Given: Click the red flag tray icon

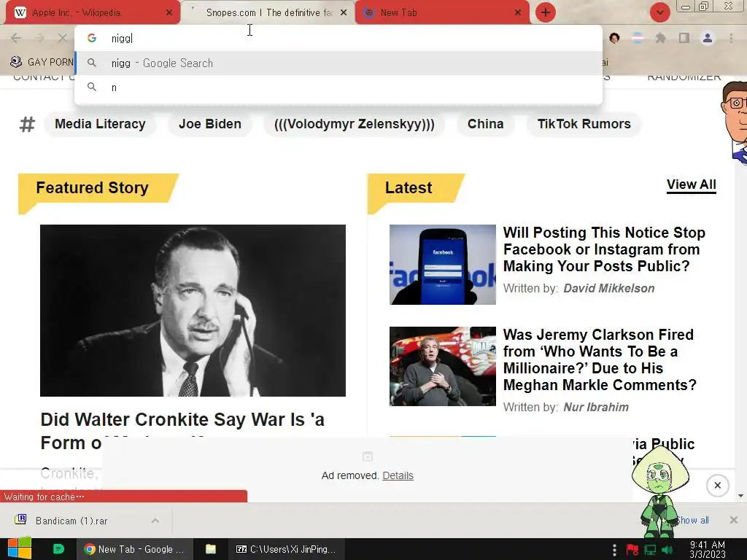Looking at the screenshot, I should (x=632, y=550).
